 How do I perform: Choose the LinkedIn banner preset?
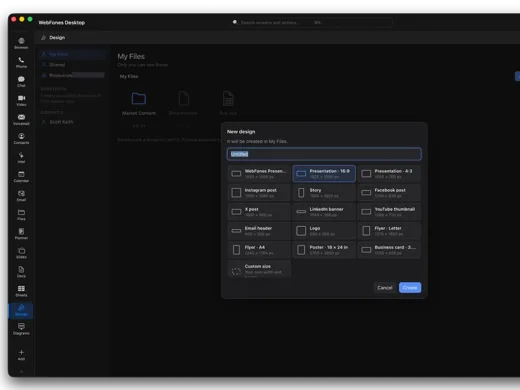pyautogui.click(x=324, y=212)
